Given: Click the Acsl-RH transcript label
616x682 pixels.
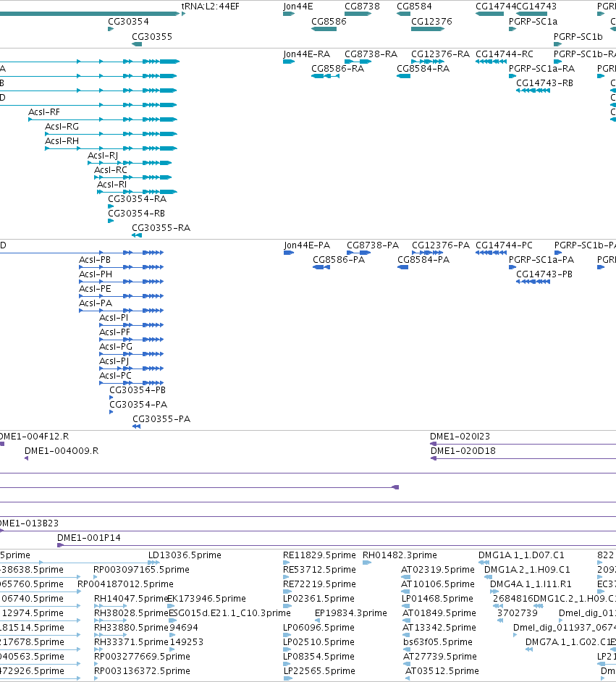Looking at the screenshot, I should pos(62,140).
